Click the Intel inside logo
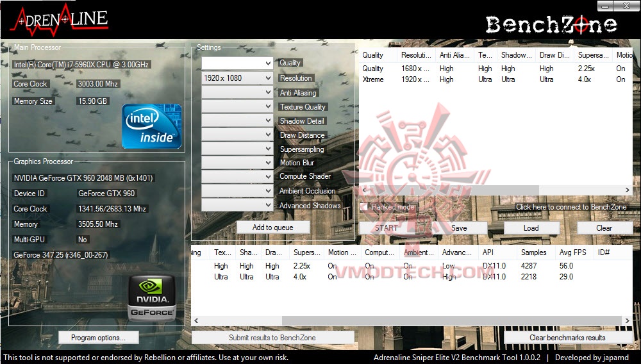641x364 pixels. 152,126
